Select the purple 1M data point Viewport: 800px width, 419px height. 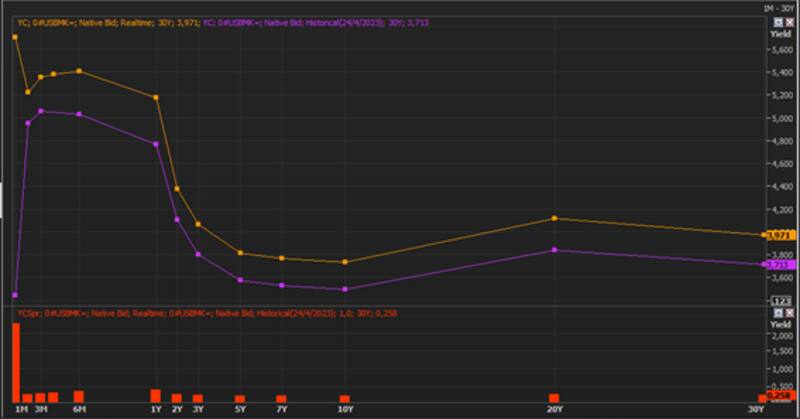point(15,295)
